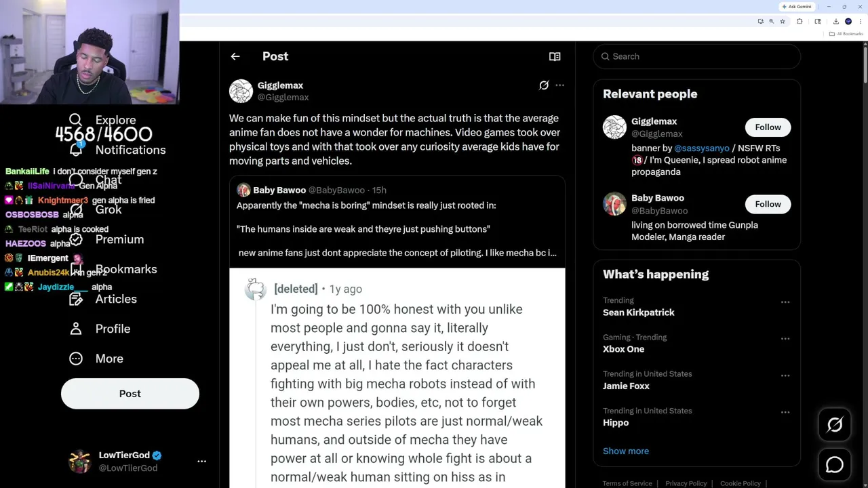Screen dimensions: 868x488
Task: Open Gigglemax's profile avatar on the post
Action: pyautogui.click(x=241, y=91)
